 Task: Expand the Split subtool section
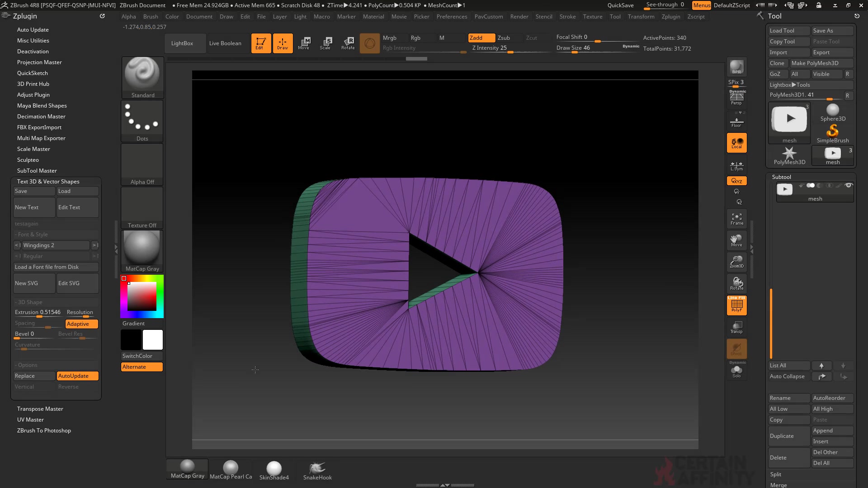point(776,474)
